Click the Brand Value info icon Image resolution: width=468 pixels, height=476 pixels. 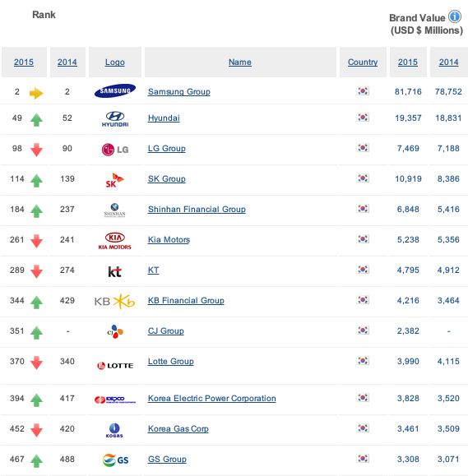[455, 16]
